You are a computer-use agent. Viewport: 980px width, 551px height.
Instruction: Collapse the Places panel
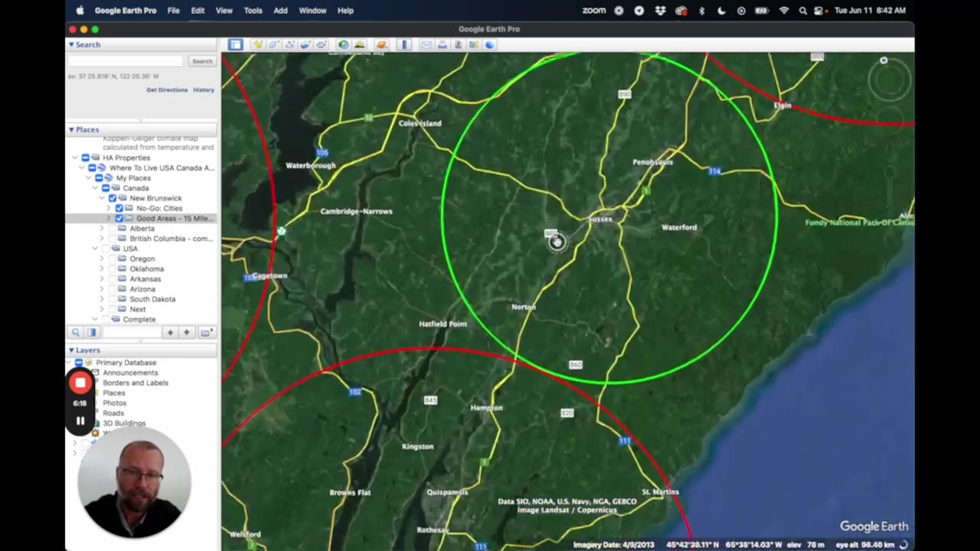pyautogui.click(x=71, y=129)
